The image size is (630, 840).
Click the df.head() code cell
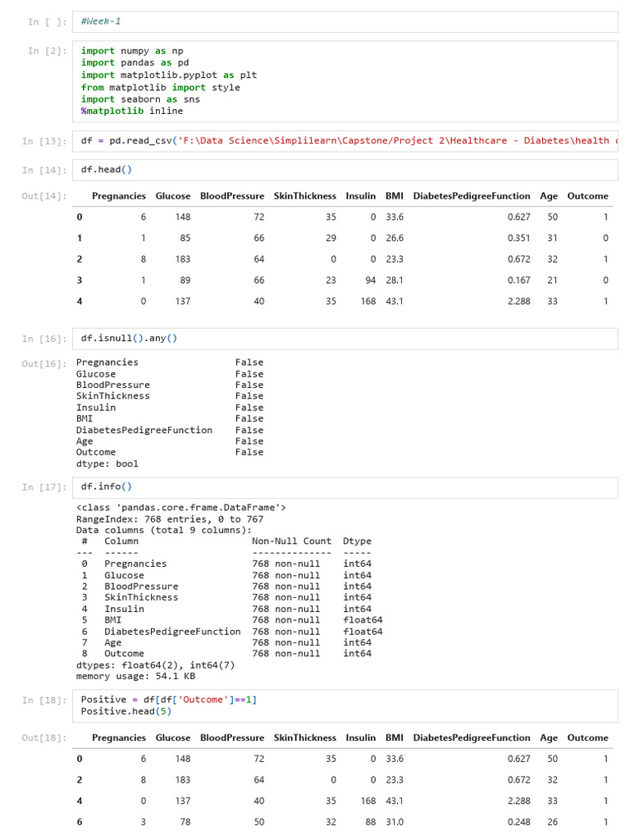pyautogui.click(x=345, y=170)
